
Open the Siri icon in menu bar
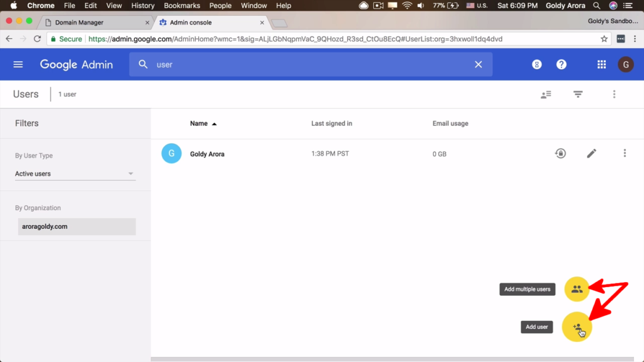pyautogui.click(x=613, y=6)
